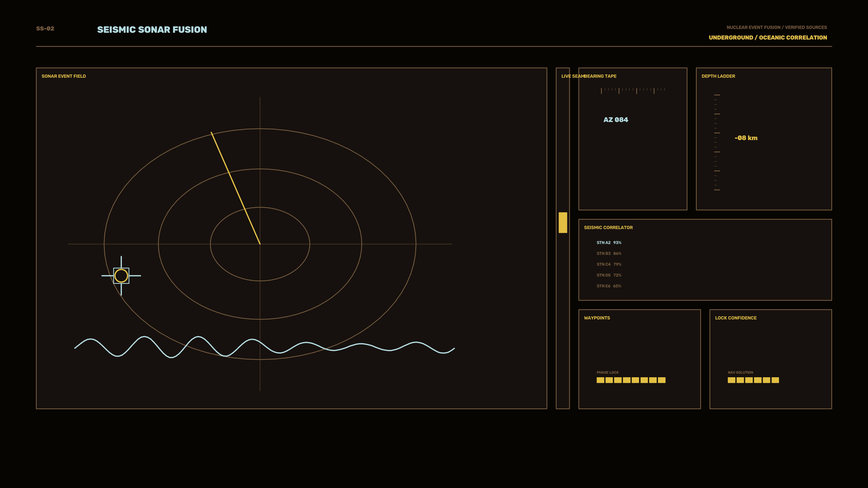Image resolution: width=868 pixels, height=488 pixels.
Task: Select STN E6 65% row
Action: pos(609,286)
